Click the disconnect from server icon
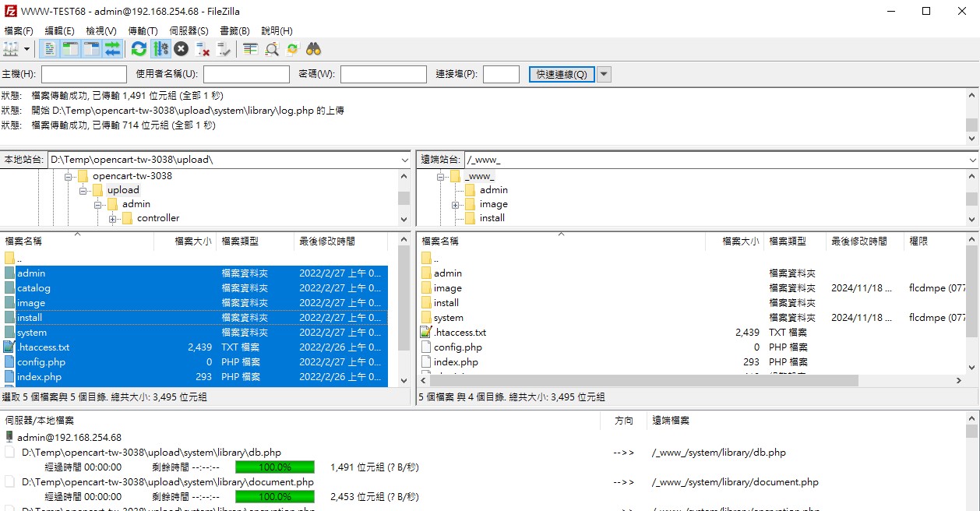 (203, 49)
